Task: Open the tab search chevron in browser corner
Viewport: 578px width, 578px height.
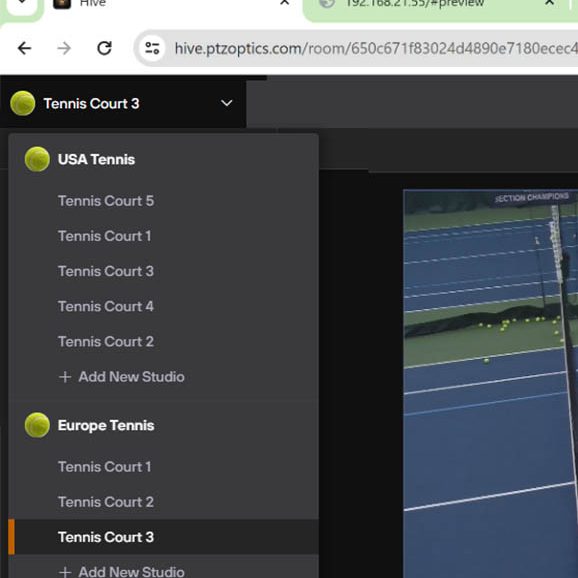Action: click(22, 3)
